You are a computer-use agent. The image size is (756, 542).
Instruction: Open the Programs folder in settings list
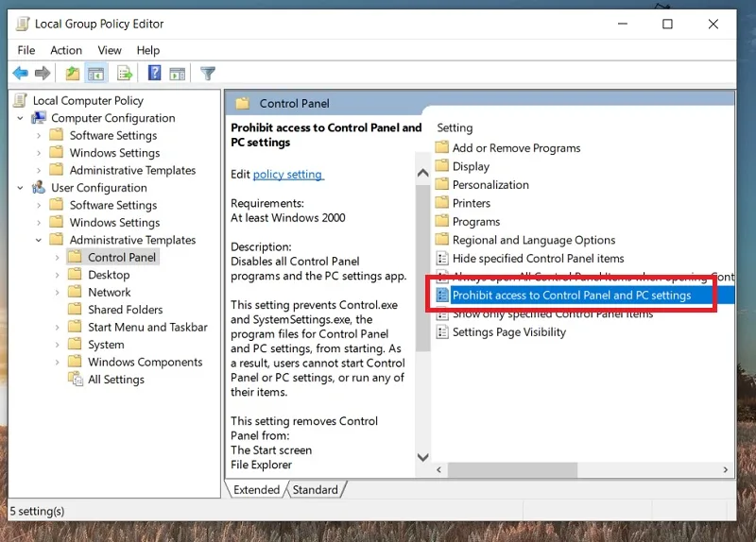click(x=476, y=222)
